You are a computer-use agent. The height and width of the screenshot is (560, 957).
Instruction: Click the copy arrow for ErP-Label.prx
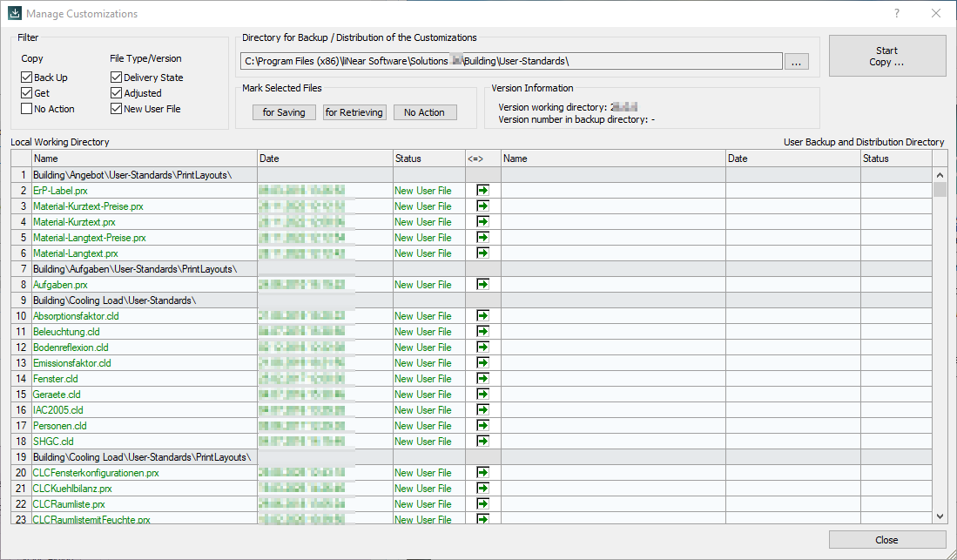coord(482,191)
